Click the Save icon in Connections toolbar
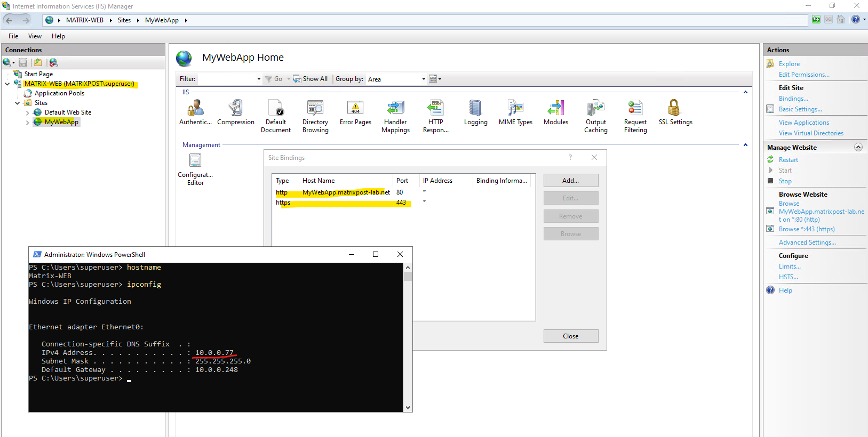 click(23, 62)
